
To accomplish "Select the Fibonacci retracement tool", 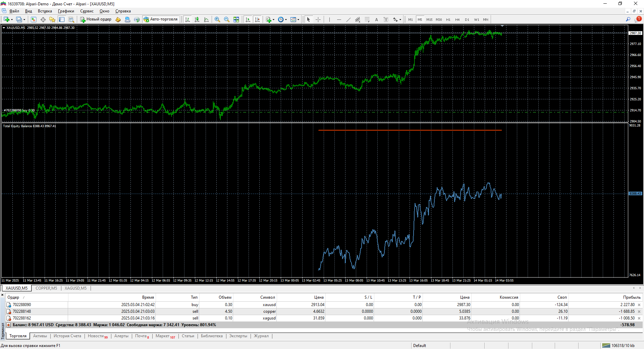I will tap(367, 19).
